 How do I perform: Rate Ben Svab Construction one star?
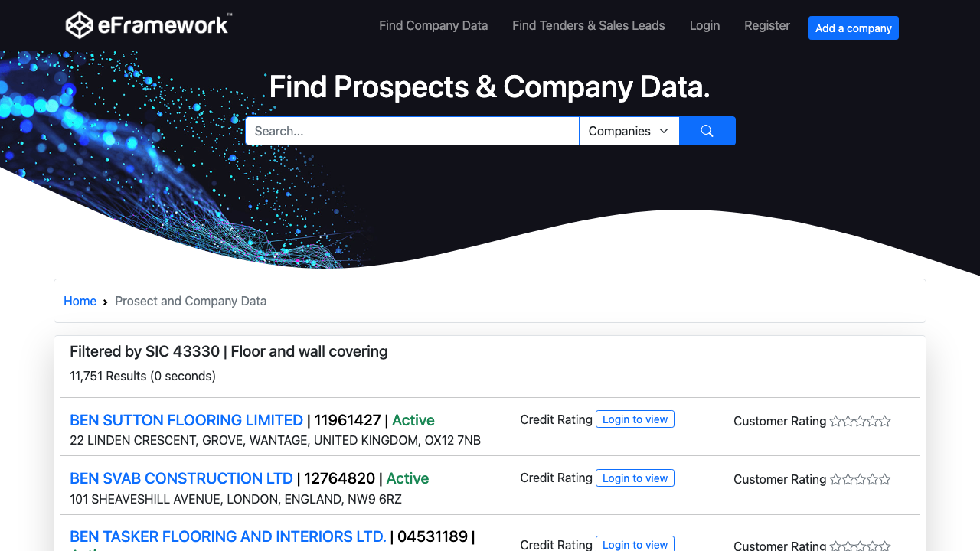click(x=836, y=479)
